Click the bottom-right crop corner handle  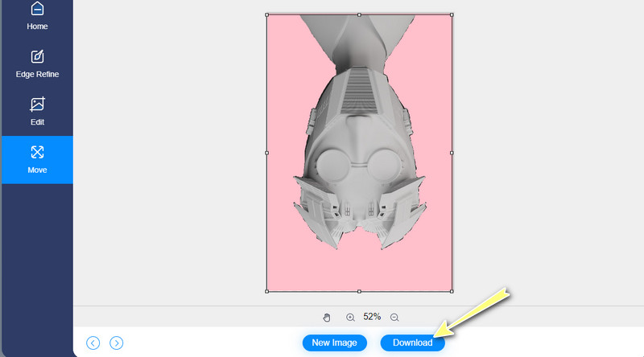point(452,291)
